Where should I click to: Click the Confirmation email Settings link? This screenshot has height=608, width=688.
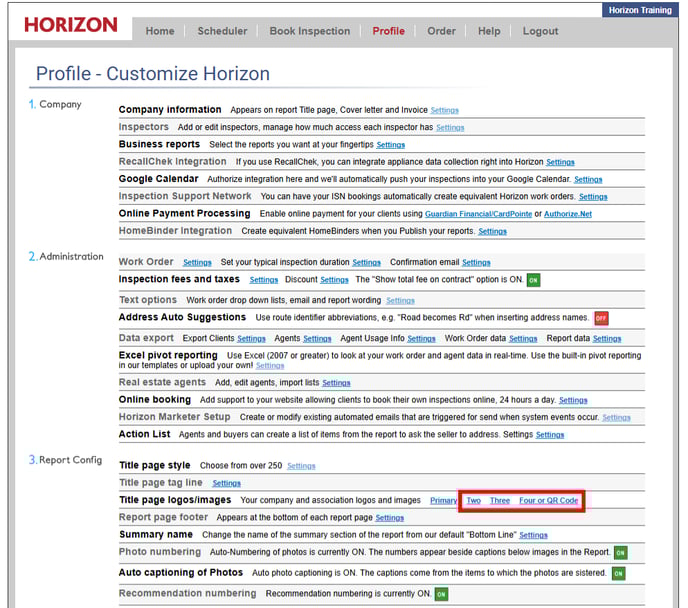point(477,263)
